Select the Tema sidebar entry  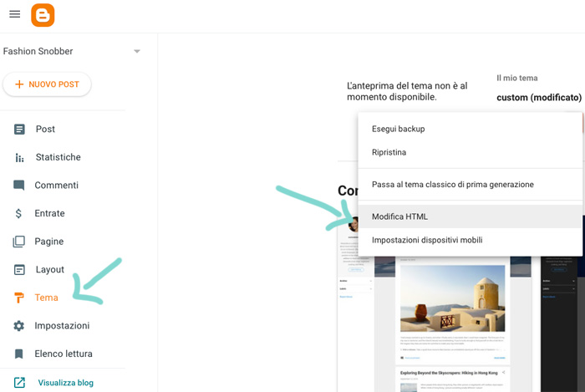[x=46, y=298]
